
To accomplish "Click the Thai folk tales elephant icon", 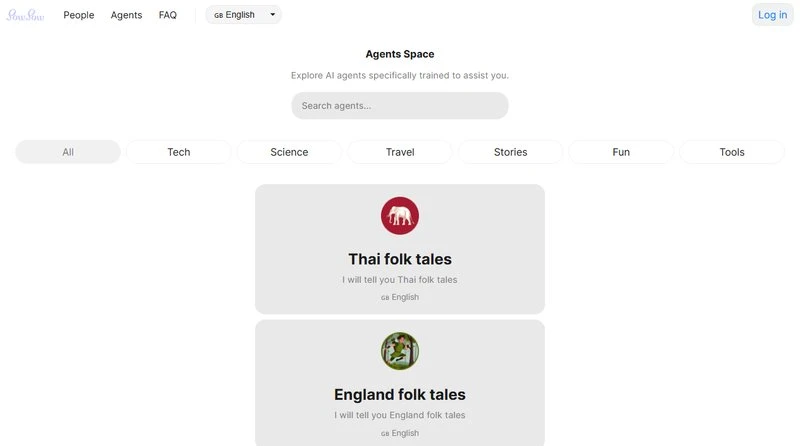I will pos(400,216).
